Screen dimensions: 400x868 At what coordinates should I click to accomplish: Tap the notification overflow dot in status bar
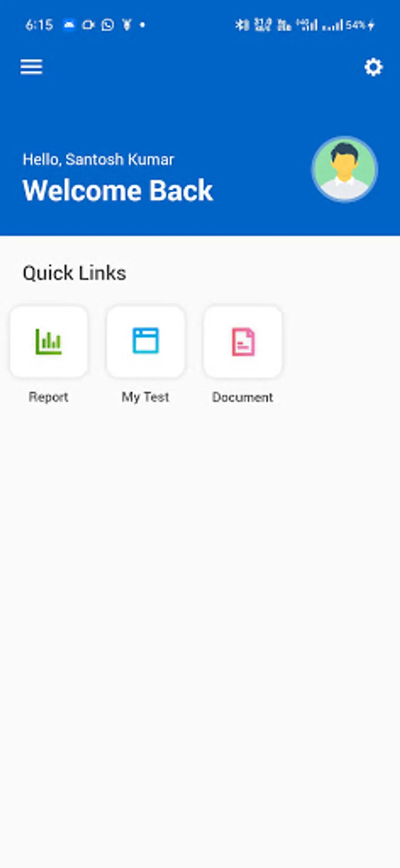(142, 25)
